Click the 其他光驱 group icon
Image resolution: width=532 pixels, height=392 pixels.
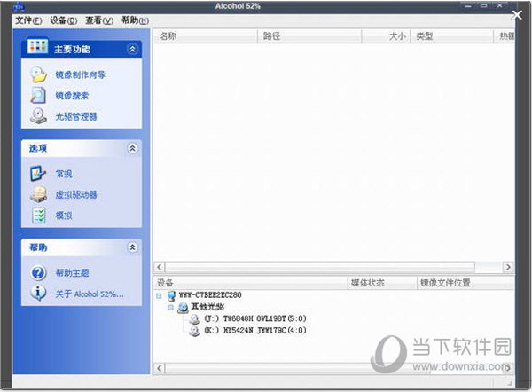tap(183, 308)
